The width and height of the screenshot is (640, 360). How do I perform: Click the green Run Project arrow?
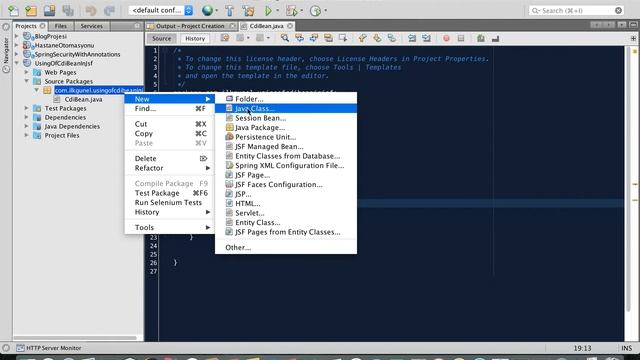(x=269, y=11)
